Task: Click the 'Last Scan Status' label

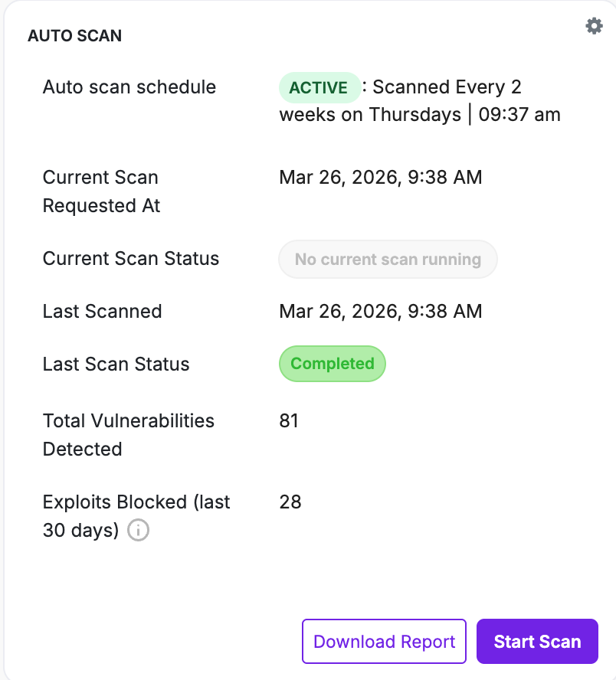Action: pos(116,365)
